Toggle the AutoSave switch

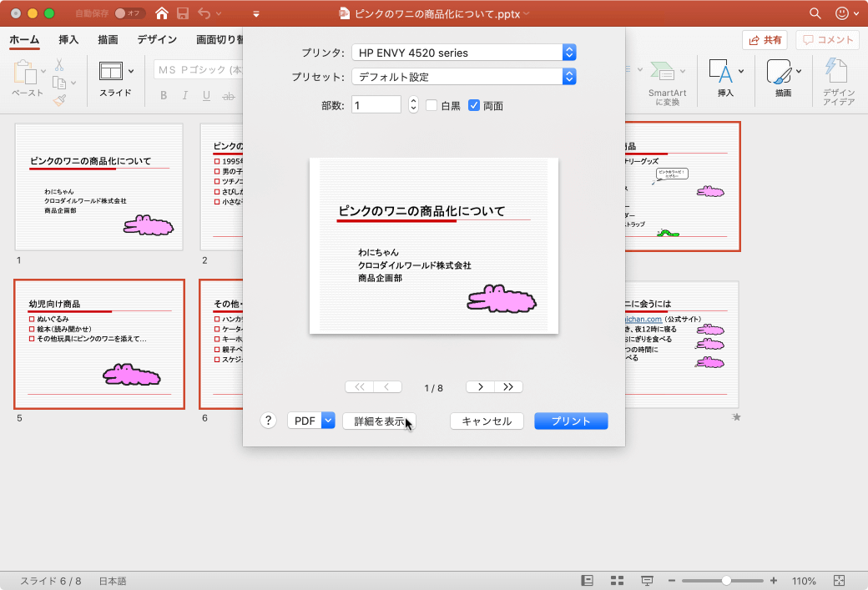pyautogui.click(x=129, y=13)
